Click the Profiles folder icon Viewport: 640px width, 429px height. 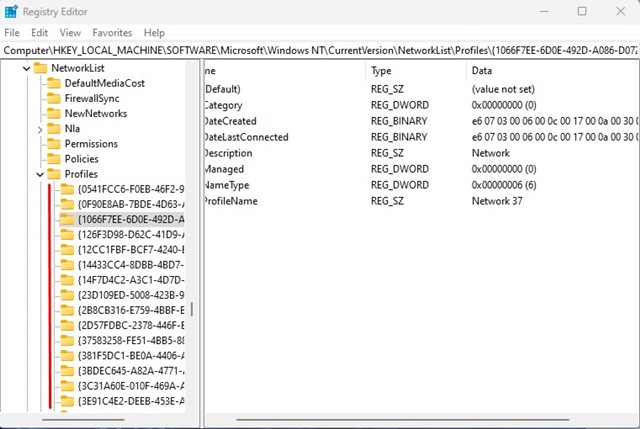coord(54,174)
